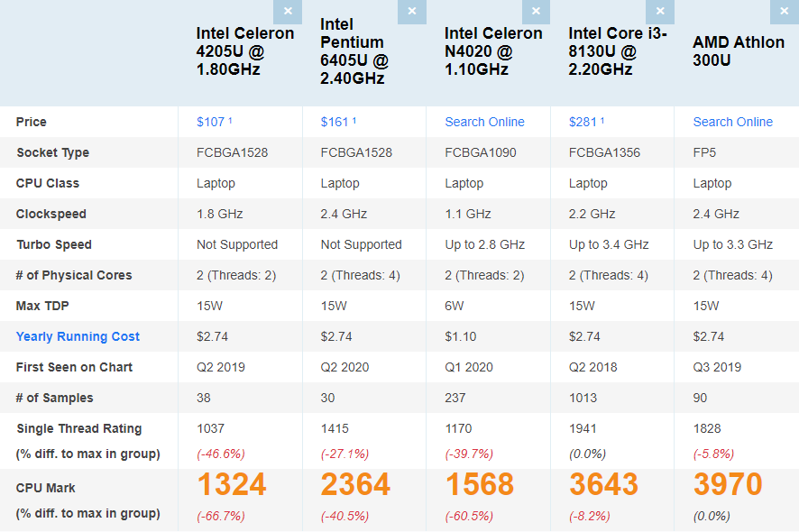Image resolution: width=799 pixels, height=532 pixels.
Task: Open the $281 price for Core i3-8130U
Action: pos(583,122)
